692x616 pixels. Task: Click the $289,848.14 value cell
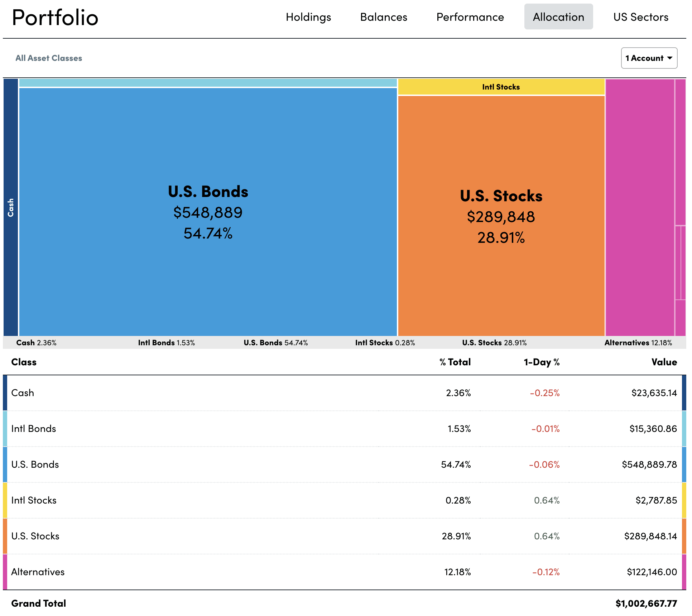pyautogui.click(x=650, y=536)
